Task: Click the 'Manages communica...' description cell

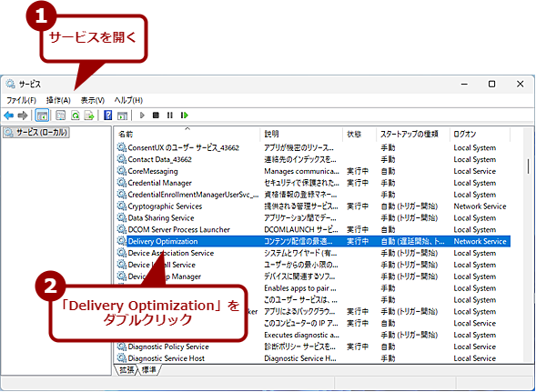Action: click(x=301, y=171)
